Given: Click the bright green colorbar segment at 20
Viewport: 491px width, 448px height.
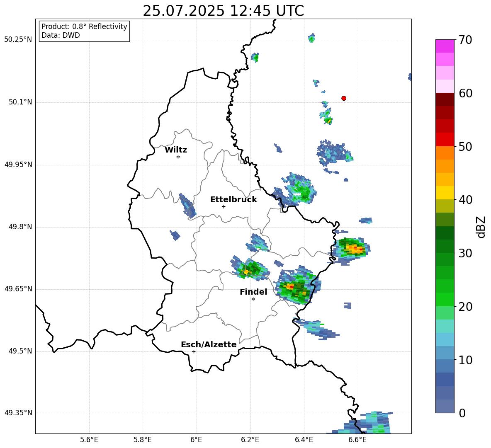Looking at the screenshot, I should (x=445, y=299).
